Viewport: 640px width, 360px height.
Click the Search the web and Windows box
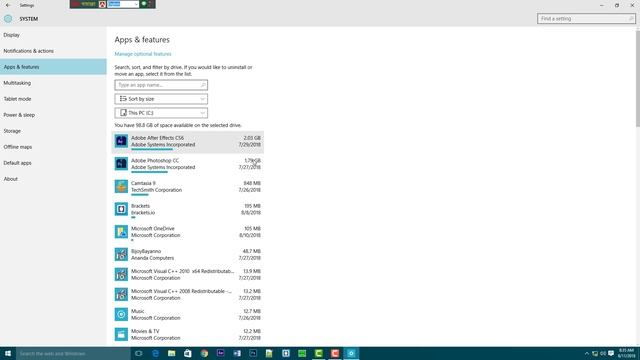coord(73,353)
